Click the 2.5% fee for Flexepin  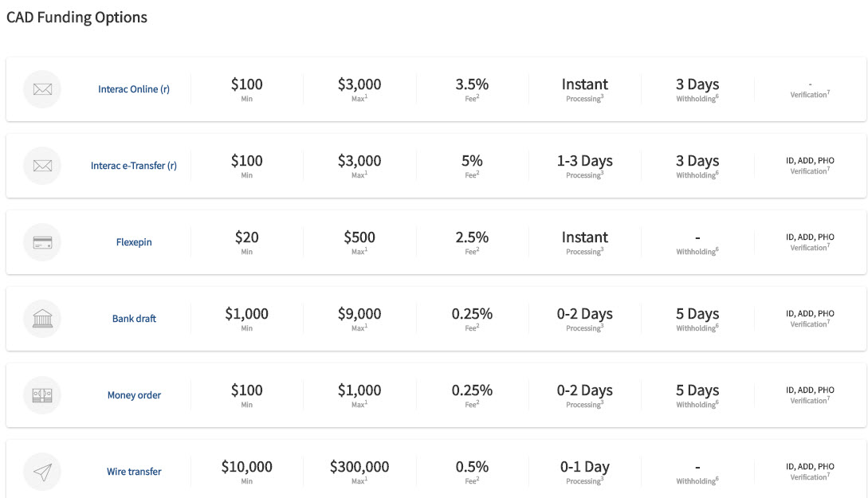pos(472,237)
